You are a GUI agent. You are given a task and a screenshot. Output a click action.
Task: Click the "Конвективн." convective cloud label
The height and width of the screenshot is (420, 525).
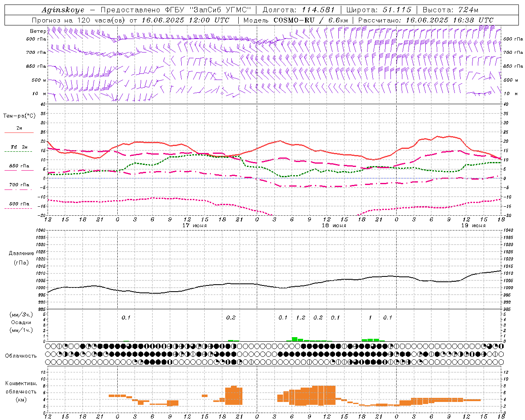[21, 383]
